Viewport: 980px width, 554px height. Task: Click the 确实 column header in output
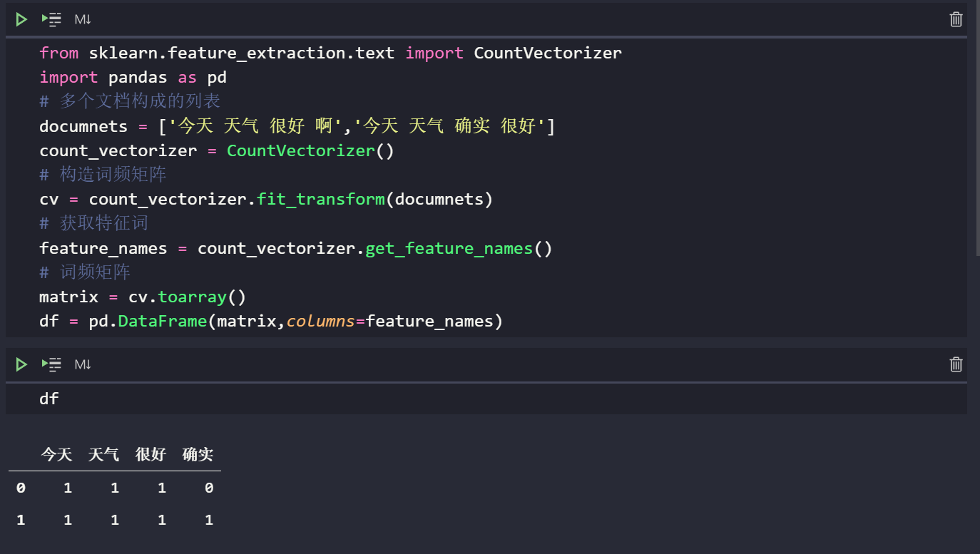[198, 454]
